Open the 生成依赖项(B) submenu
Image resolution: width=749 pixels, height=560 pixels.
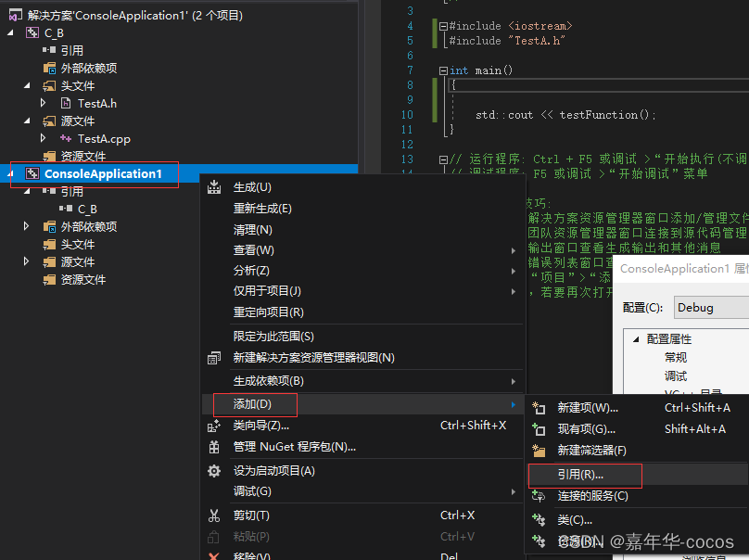362,381
